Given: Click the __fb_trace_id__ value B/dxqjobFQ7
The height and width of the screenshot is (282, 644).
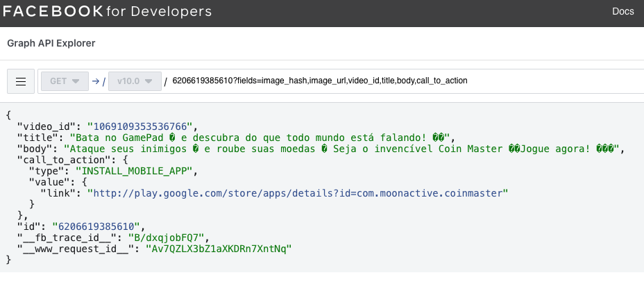Looking at the screenshot, I should 167,238.
